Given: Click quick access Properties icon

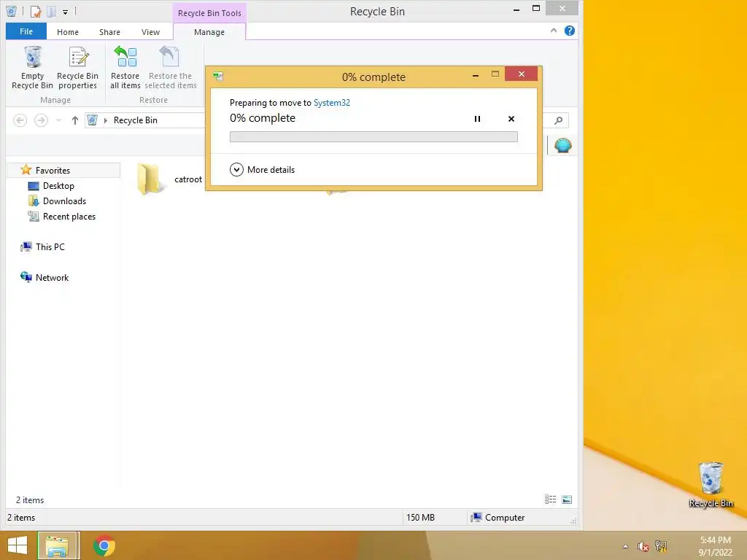Looking at the screenshot, I should coord(35,11).
